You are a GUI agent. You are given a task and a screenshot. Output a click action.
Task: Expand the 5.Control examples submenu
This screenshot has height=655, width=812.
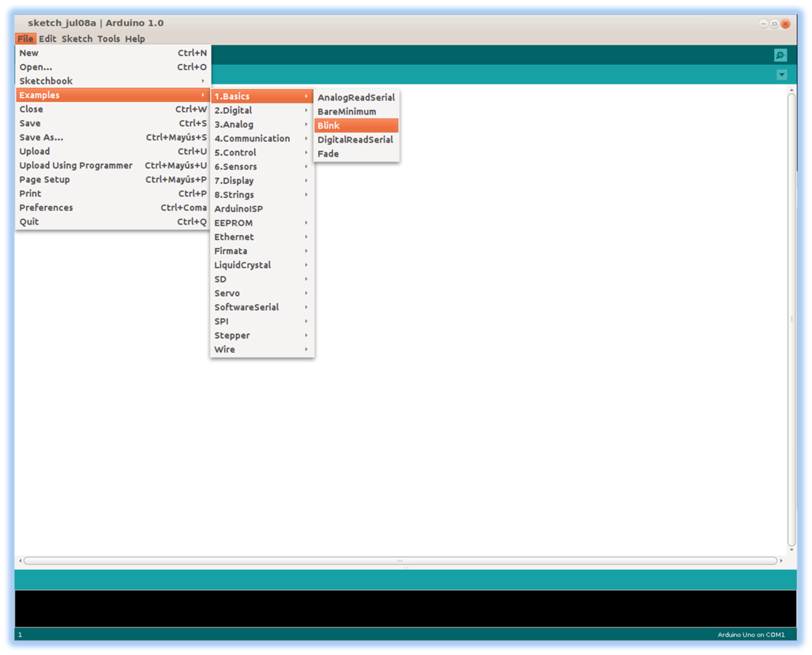262,152
